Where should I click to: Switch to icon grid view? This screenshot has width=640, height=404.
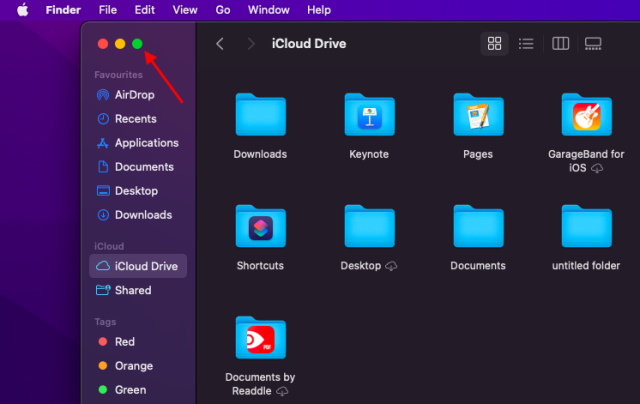point(493,44)
